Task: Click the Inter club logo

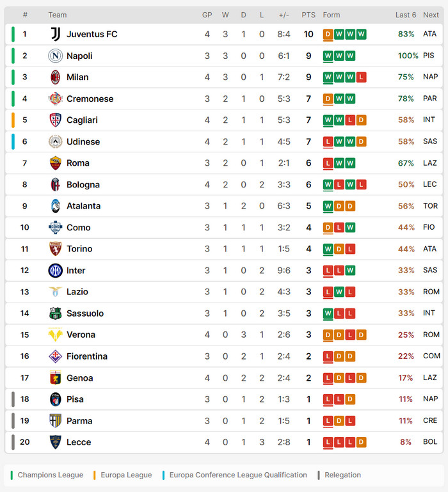Action: pyautogui.click(x=55, y=271)
